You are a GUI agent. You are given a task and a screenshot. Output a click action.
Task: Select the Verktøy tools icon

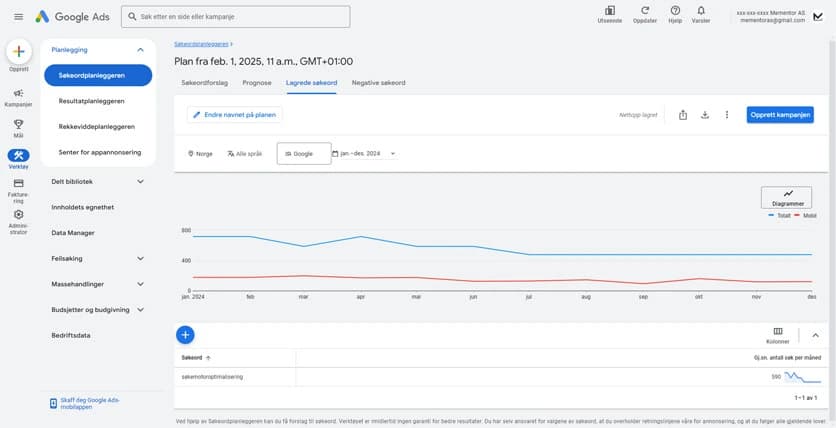19,159
